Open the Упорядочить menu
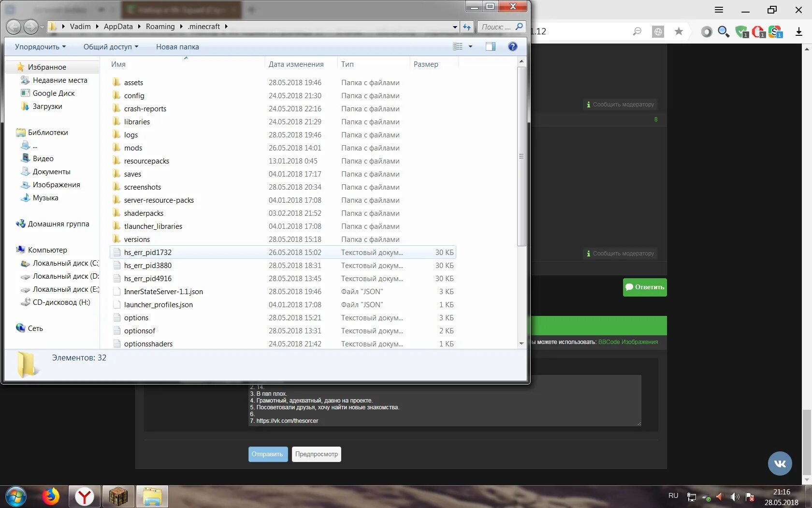The width and height of the screenshot is (812, 508). (x=40, y=47)
